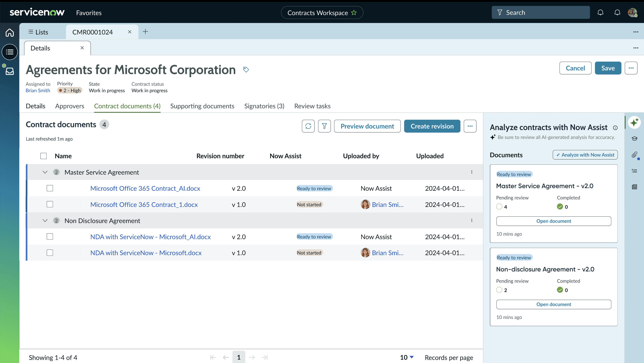Collapse the Non Disclosure Agreement group
The image size is (644, 363).
click(45, 221)
